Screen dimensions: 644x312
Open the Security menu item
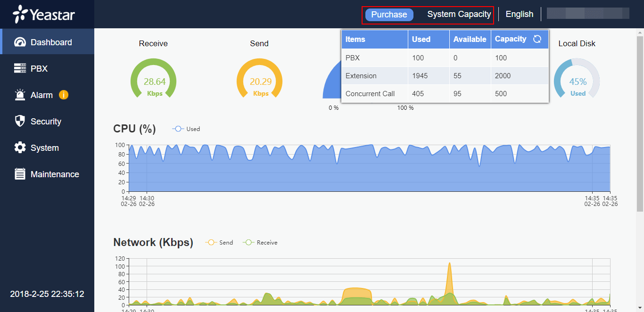tap(46, 122)
